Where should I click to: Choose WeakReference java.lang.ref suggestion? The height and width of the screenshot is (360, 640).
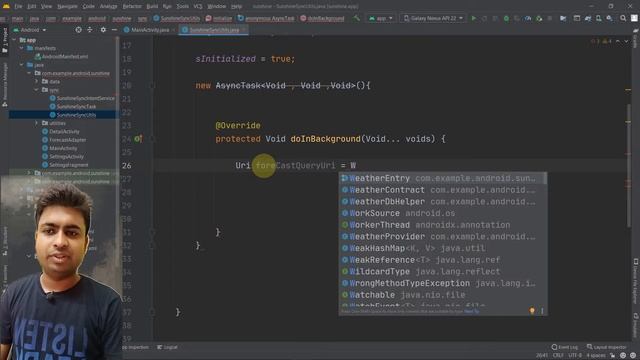[443, 260]
